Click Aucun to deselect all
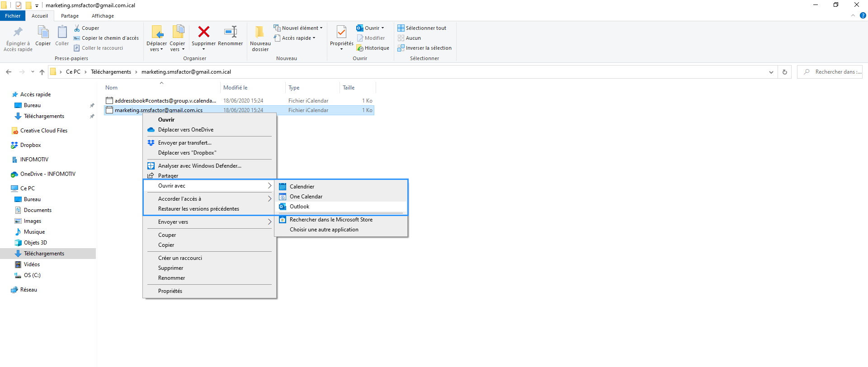The height and width of the screenshot is (367, 868). [409, 38]
